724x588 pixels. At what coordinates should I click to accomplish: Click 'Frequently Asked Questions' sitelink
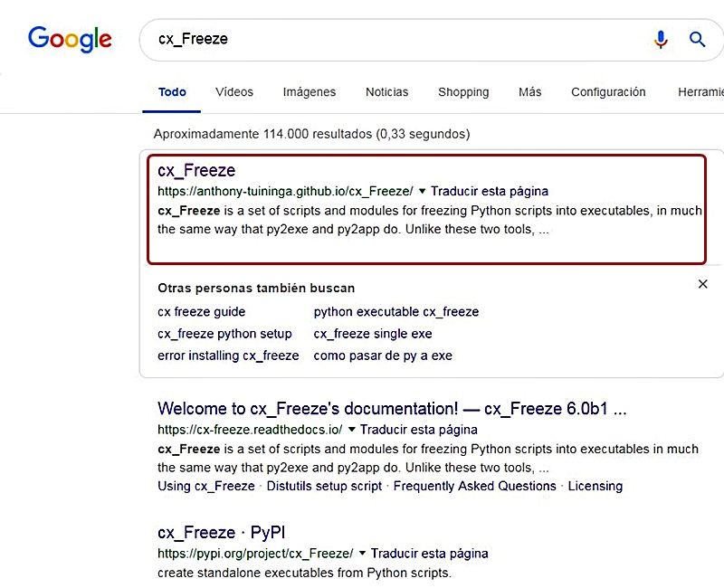(474, 486)
